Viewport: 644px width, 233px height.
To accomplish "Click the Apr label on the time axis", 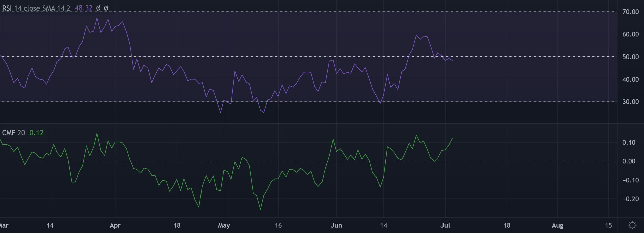I will [115, 225].
